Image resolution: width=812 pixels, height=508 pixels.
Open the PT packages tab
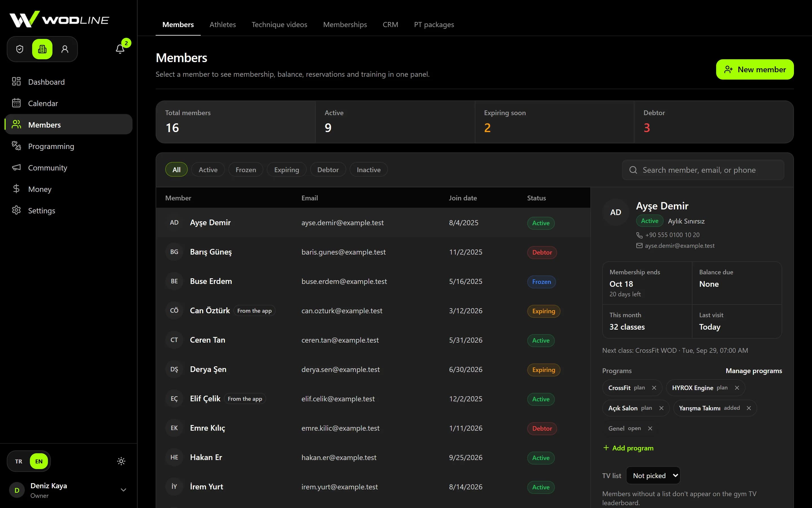(434, 25)
